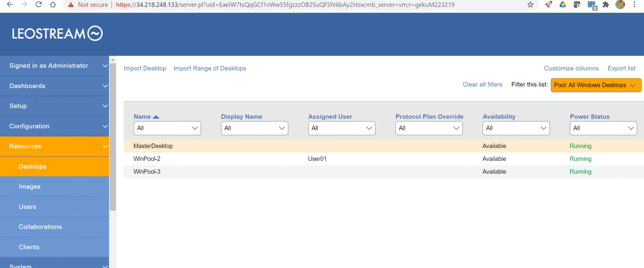Reload the page with refresh icon
This screenshot has width=644, height=268.
pos(39,4)
